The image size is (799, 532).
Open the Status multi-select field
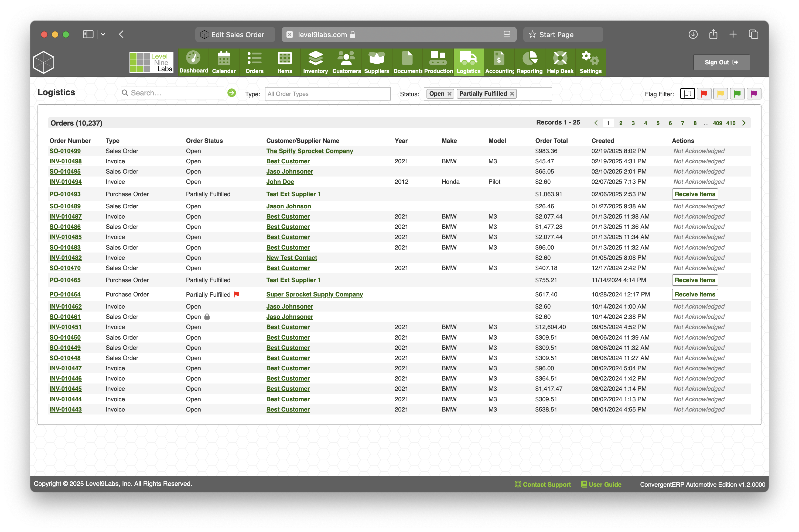[x=488, y=94]
